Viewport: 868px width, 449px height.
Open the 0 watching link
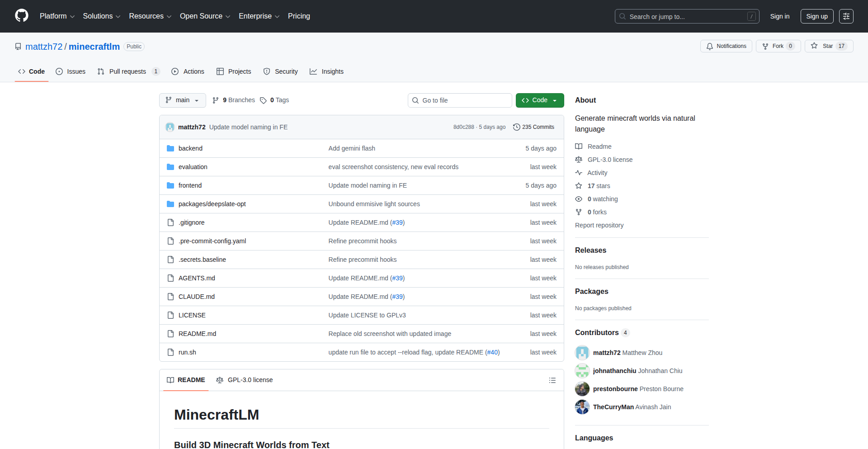(x=602, y=199)
